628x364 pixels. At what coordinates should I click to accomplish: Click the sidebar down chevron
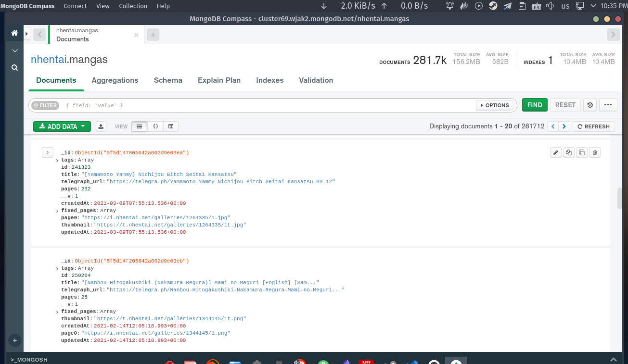click(x=14, y=50)
